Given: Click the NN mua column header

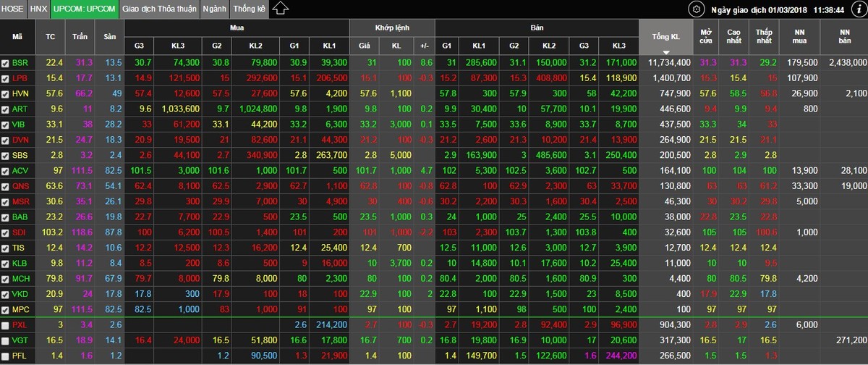Looking at the screenshot, I should coord(799,36).
